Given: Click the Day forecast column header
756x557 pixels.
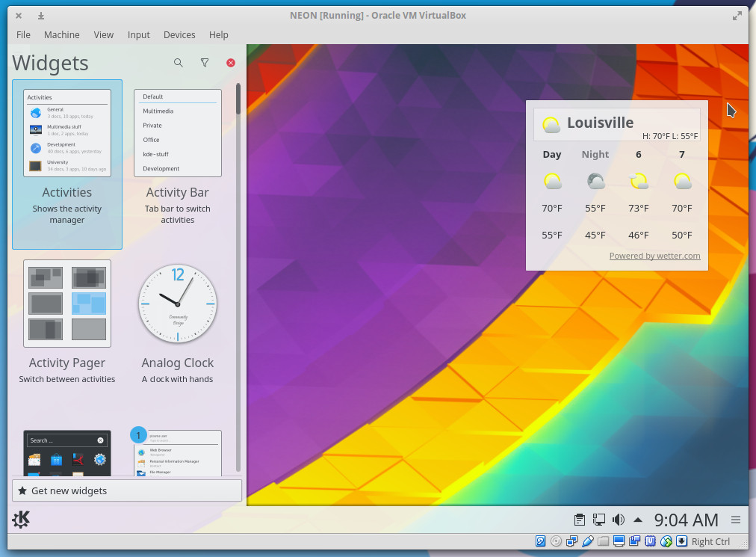Looking at the screenshot, I should click(551, 155).
